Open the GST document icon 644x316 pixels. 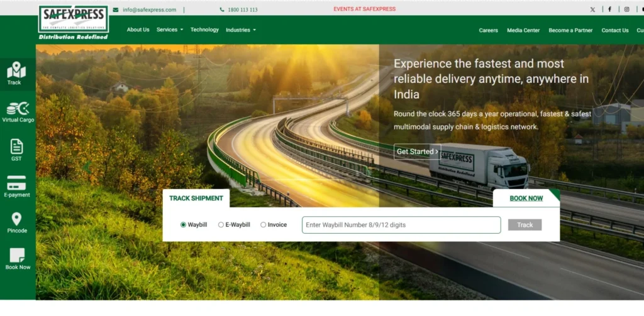(x=16, y=146)
